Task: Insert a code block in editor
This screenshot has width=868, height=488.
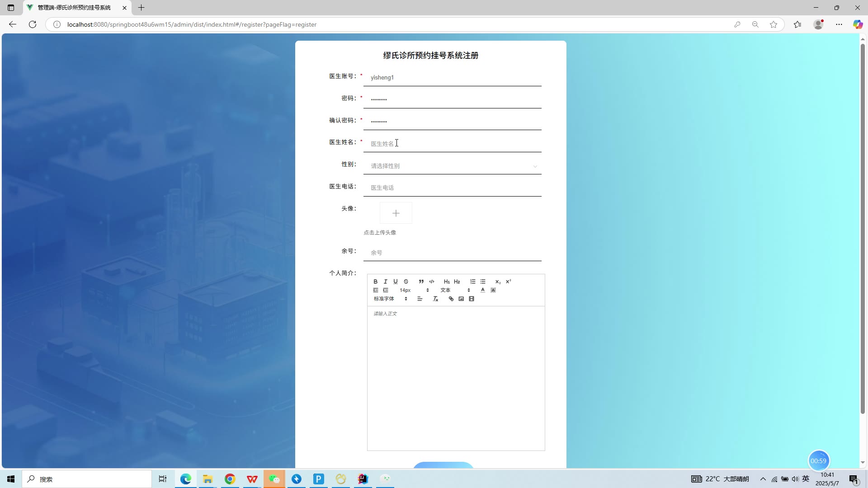Action: [432, 282]
